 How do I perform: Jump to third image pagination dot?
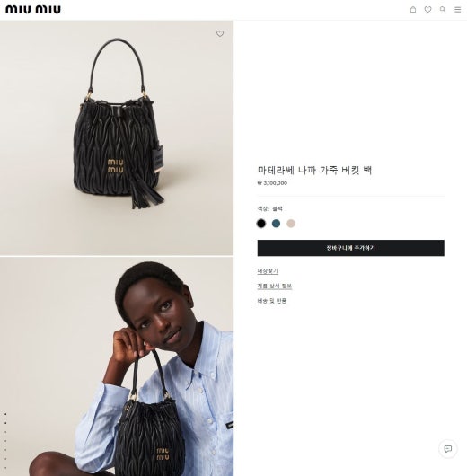click(5, 432)
